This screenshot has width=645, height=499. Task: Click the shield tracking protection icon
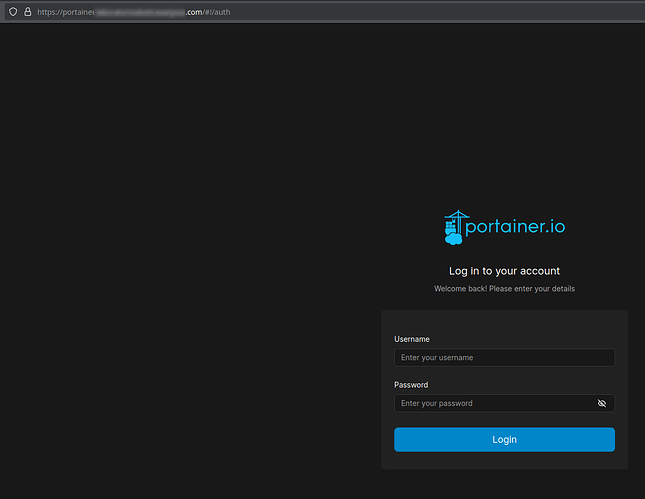pyautogui.click(x=13, y=12)
